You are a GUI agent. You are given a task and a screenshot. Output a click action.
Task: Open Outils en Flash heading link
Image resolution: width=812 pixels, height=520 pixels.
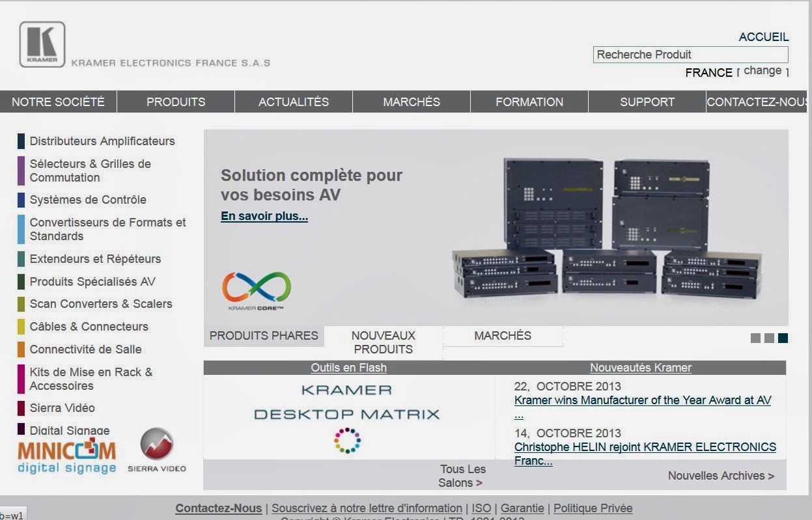(348, 368)
